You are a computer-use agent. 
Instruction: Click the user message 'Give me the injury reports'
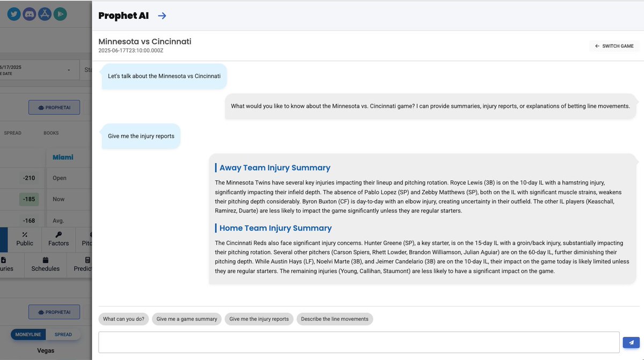pyautogui.click(x=141, y=136)
